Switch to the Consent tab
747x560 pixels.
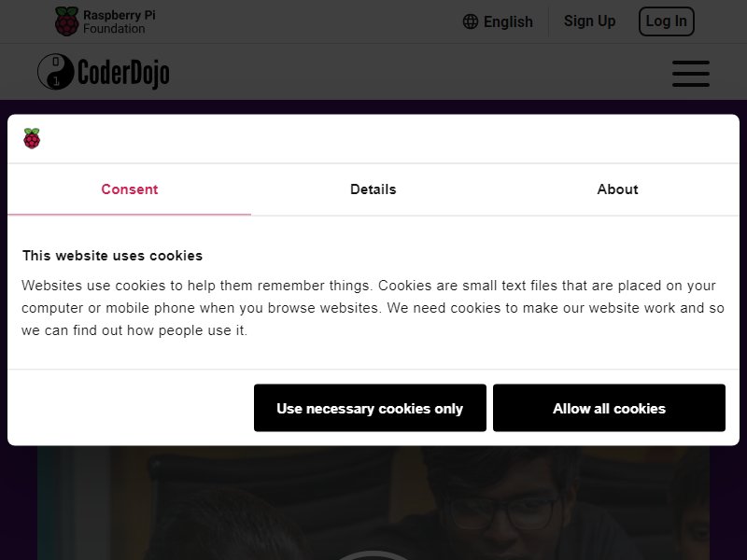tap(129, 189)
